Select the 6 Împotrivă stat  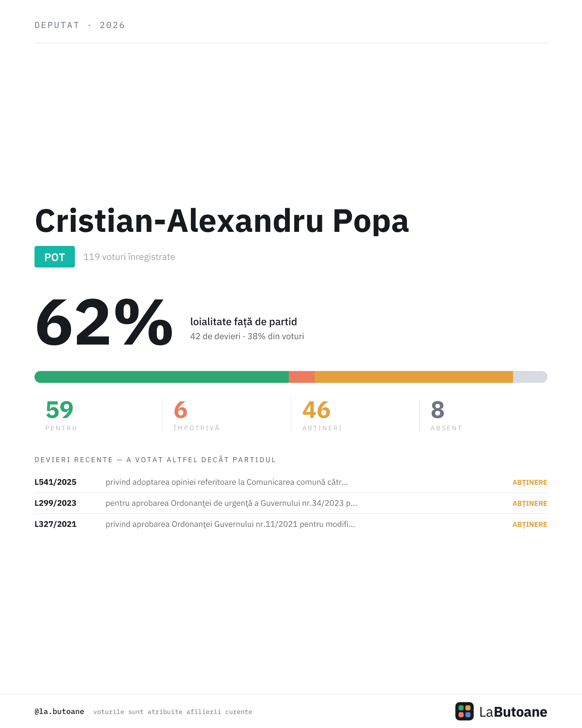tap(196, 415)
